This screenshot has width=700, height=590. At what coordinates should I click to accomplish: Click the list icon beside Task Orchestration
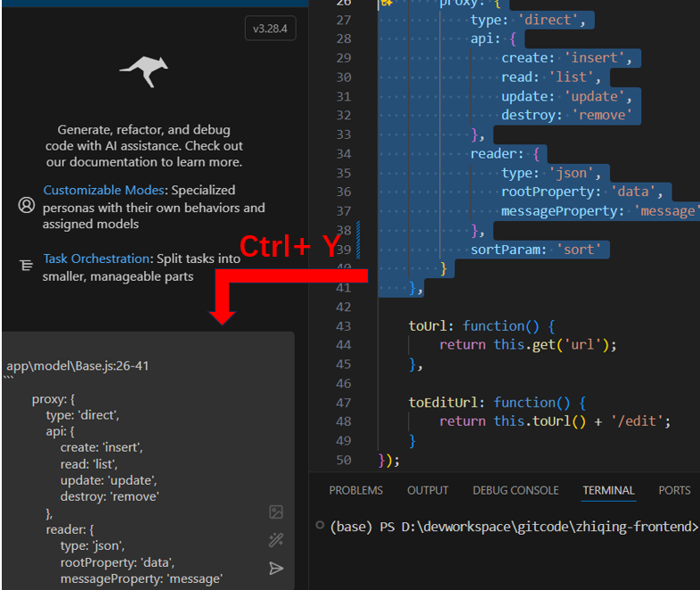point(27,266)
